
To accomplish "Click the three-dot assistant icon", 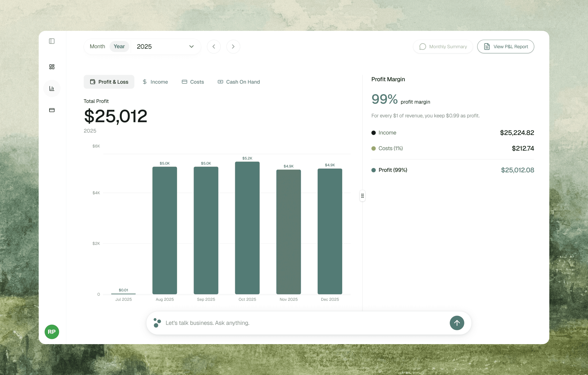I will point(157,323).
